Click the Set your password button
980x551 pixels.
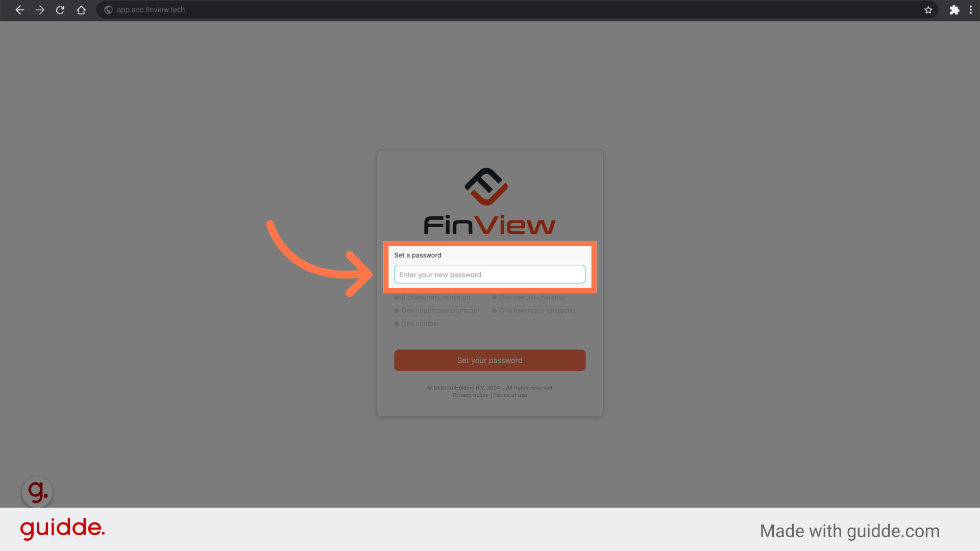pos(490,360)
